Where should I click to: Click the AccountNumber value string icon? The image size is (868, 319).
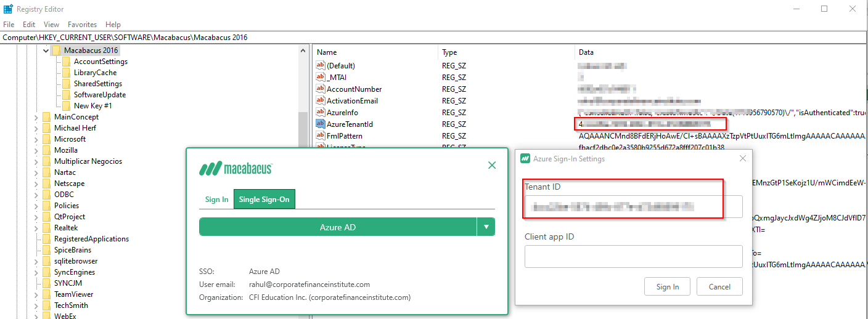click(x=320, y=89)
